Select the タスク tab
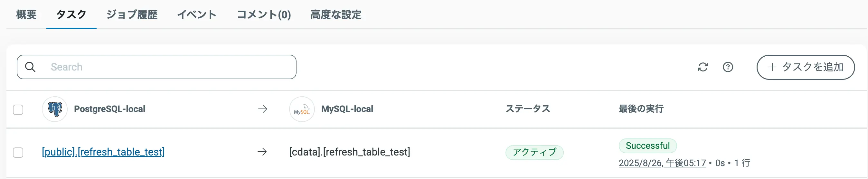 [71, 14]
